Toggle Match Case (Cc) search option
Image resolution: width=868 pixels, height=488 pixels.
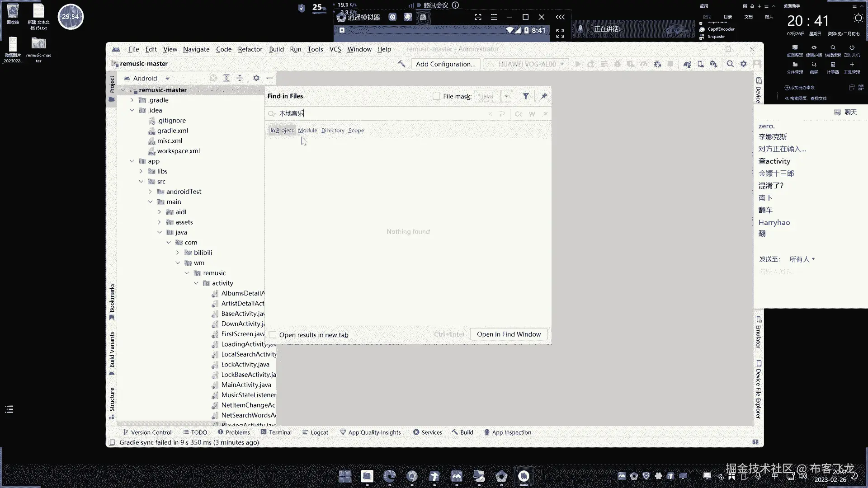519,114
